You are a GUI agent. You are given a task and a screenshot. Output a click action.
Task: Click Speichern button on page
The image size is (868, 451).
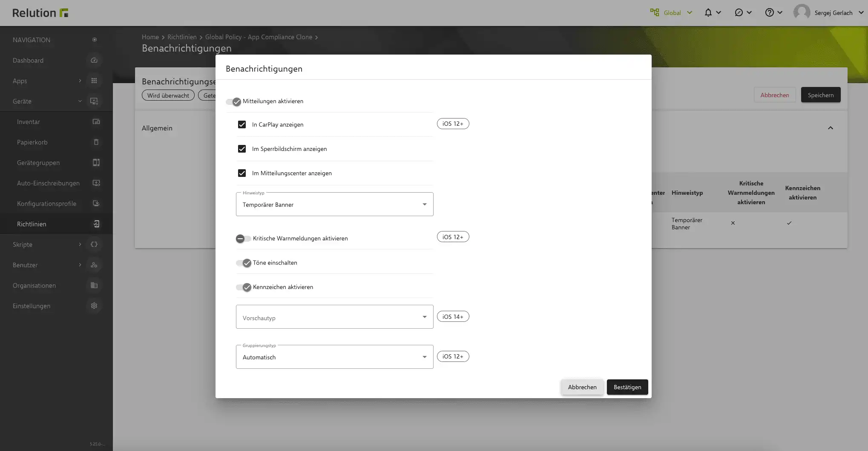pyautogui.click(x=821, y=95)
